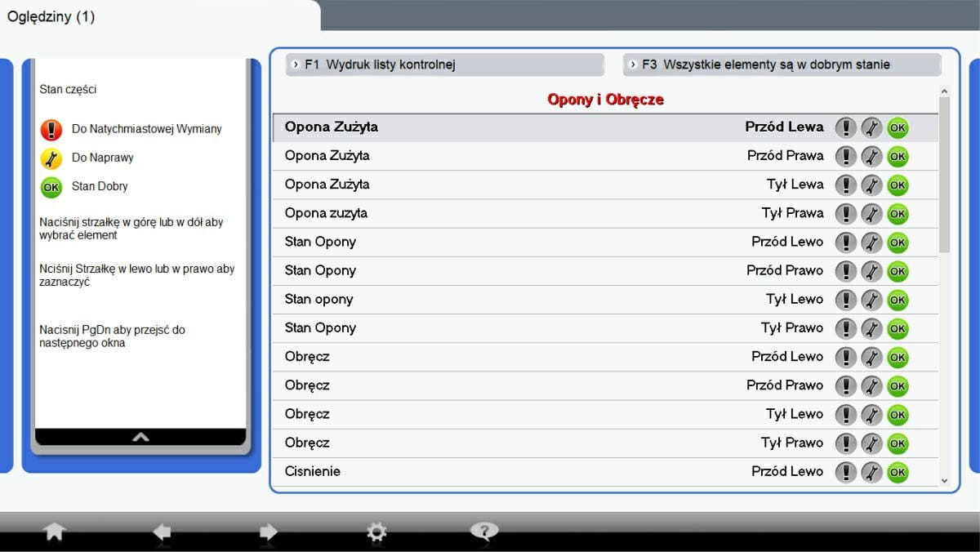The width and height of the screenshot is (980, 552).
Task: Mark Cisnienie Przód Lewo for repair
Action: (x=872, y=471)
